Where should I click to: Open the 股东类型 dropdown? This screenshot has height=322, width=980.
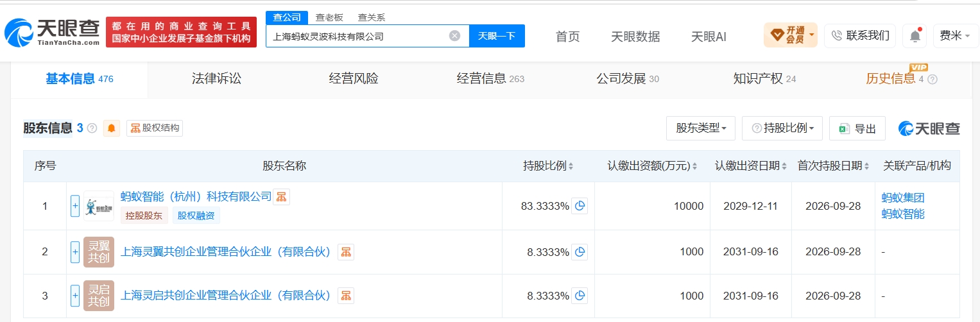(x=701, y=128)
